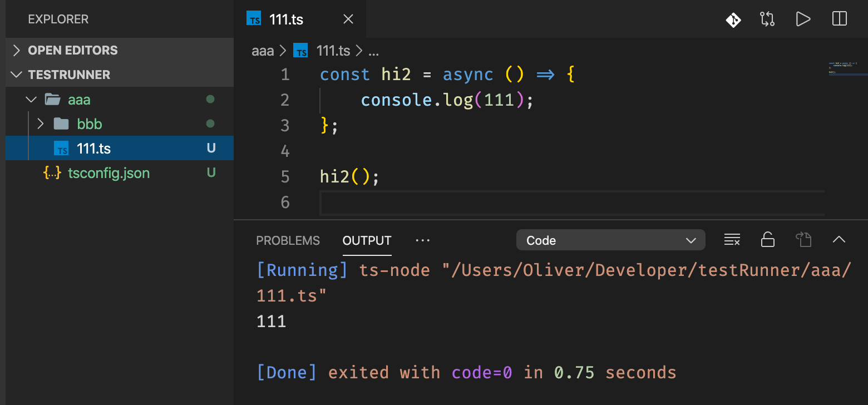Split the editor into two panes
Screen dimensions: 868x405
point(839,19)
